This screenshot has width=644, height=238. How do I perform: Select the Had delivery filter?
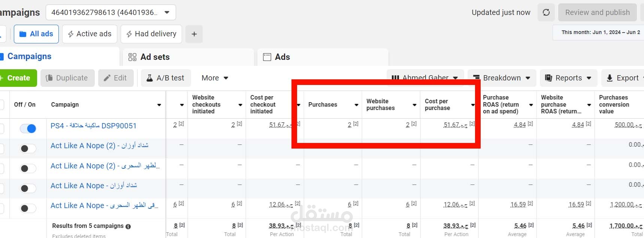point(151,34)
